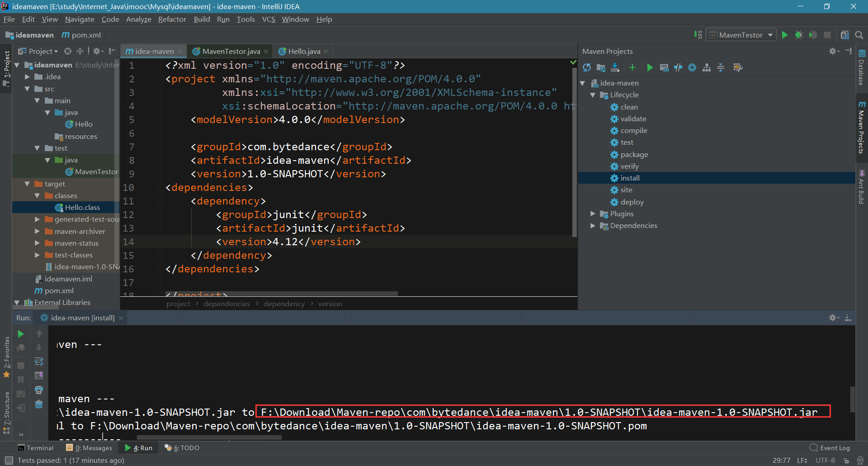
Task: Open the Database side panel
Action: pos(862,67)
